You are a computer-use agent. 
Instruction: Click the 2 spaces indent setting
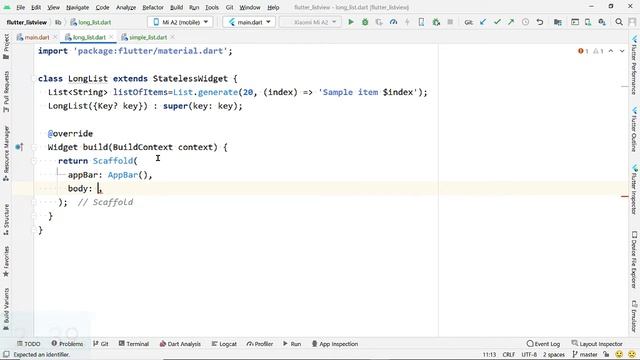coord(554,354)
